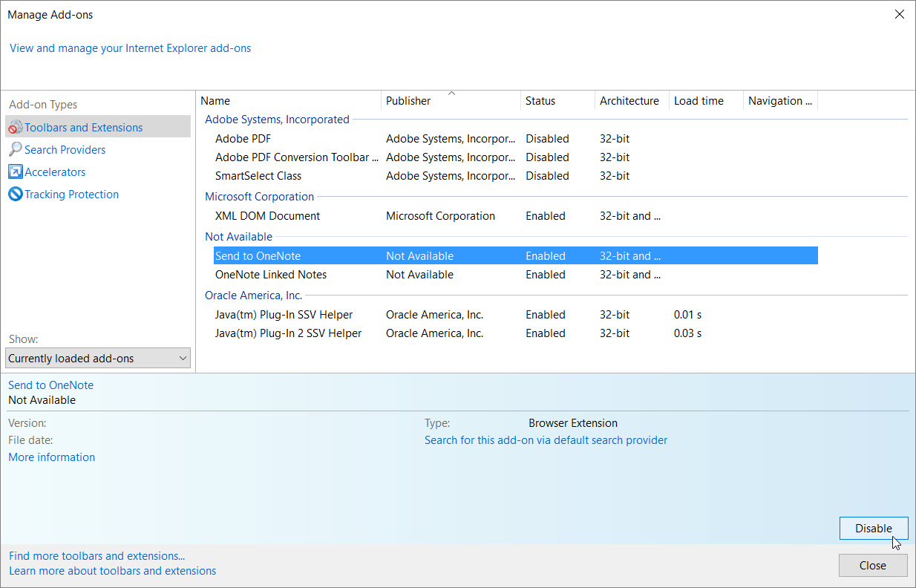Sort by the Load time column

pos(706,101)
